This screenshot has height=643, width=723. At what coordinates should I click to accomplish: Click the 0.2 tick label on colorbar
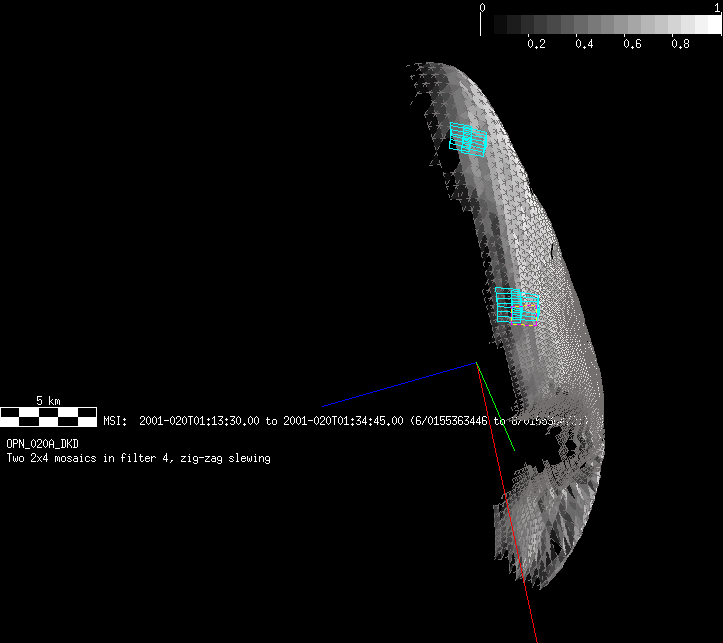pos(536,44)
